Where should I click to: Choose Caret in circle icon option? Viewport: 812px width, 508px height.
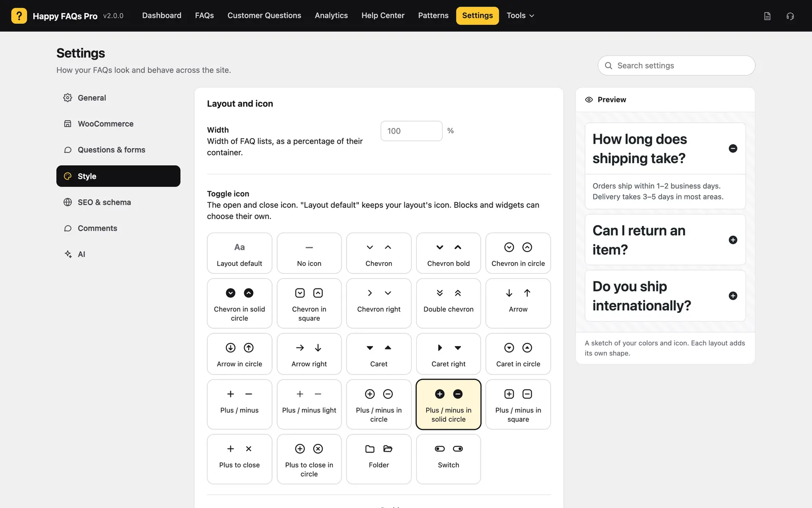pos(518,354)
